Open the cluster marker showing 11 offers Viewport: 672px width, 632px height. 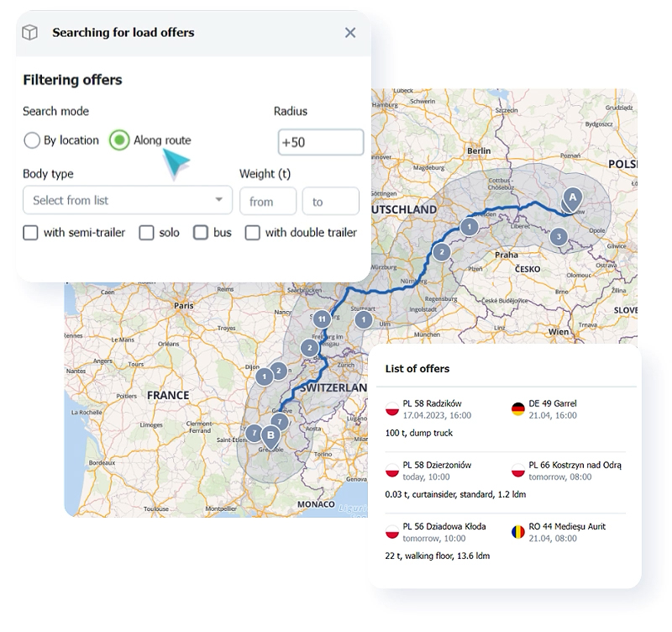pos(322,319)
